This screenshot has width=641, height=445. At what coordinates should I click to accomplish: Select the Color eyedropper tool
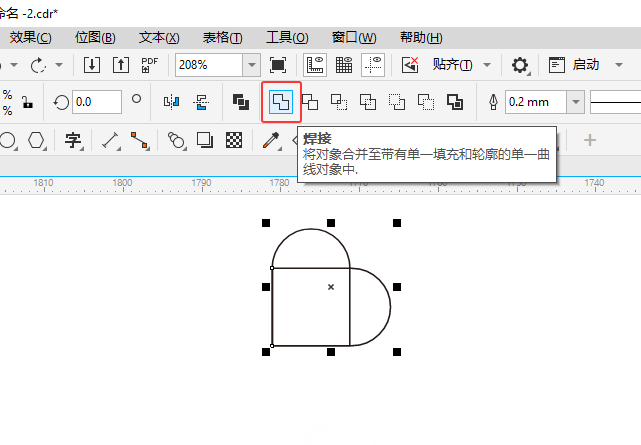tap(271, 141)
